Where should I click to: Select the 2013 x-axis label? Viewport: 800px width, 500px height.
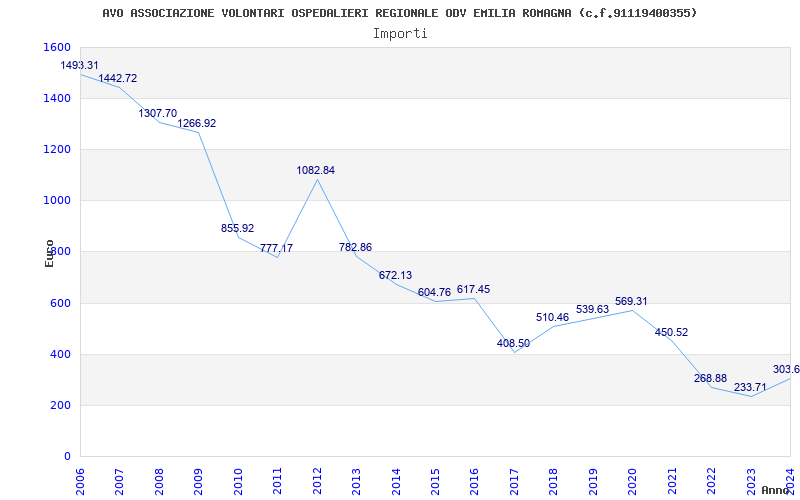pyautogui.click(x=356, y=480)
